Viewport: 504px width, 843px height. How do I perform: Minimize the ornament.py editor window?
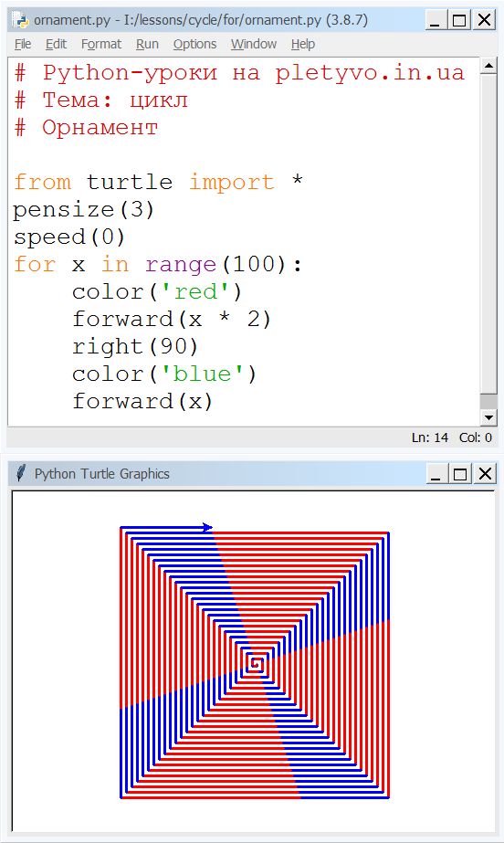click(436, 20)
